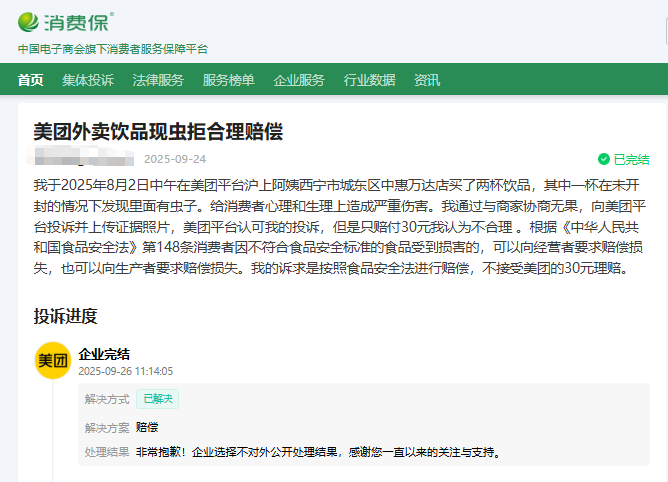This screenshot has height=482, width=668.
Task: Click the green 已完结 checkmark icon
Action: [603, 159]
